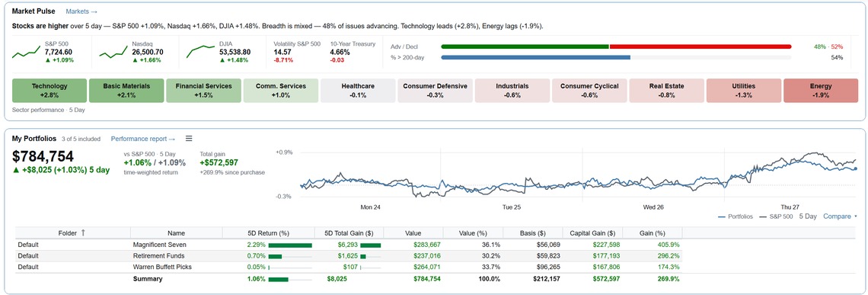Select the Energy sector tile
The width and height of the screenshot is (868, 295).
pos(821,91)
